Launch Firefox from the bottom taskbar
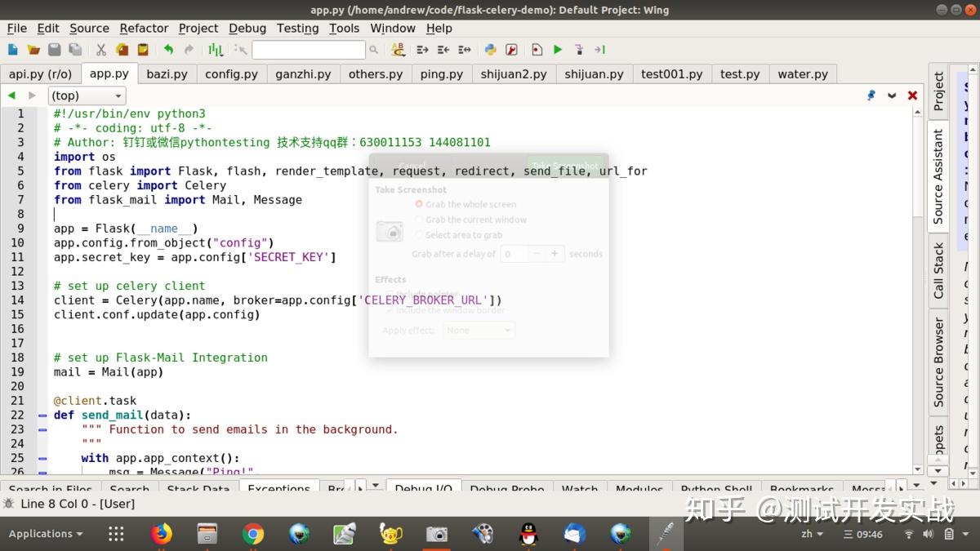Image resolution: width=980 pixels, height=551 pixels. tap(161, 533)
